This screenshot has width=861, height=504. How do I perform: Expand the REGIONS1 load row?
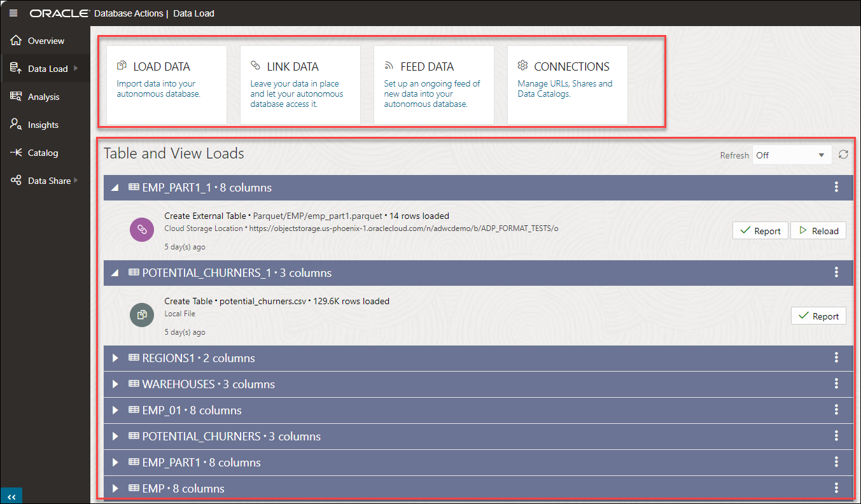115,358
